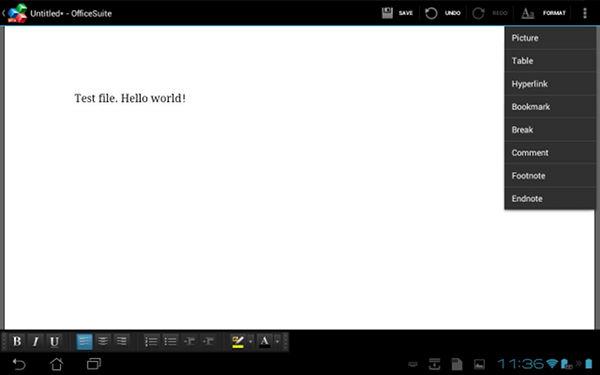The height and width of the screenshot is (375, 600).
Task: Toggle Bold formatting
Action: pyautogui.click(x=17, y=341)
